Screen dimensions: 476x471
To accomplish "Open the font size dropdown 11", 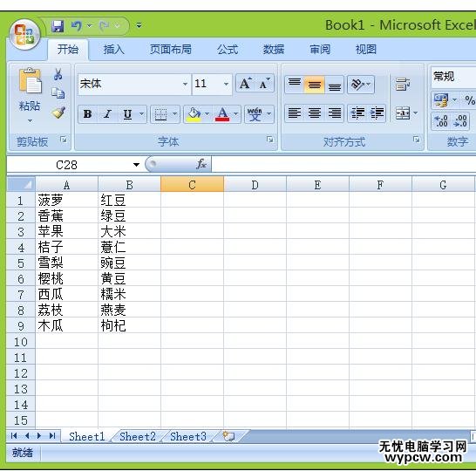I will 226,84.
